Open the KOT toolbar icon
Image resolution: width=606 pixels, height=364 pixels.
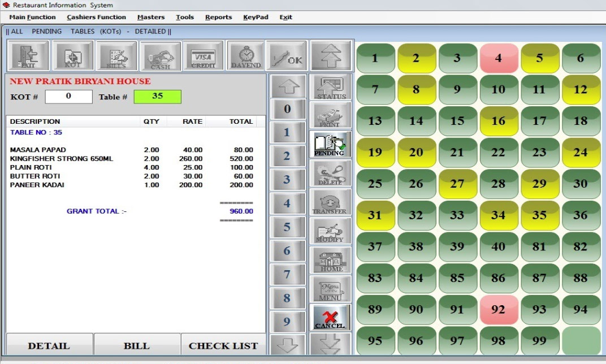click(x=72, y=56)
